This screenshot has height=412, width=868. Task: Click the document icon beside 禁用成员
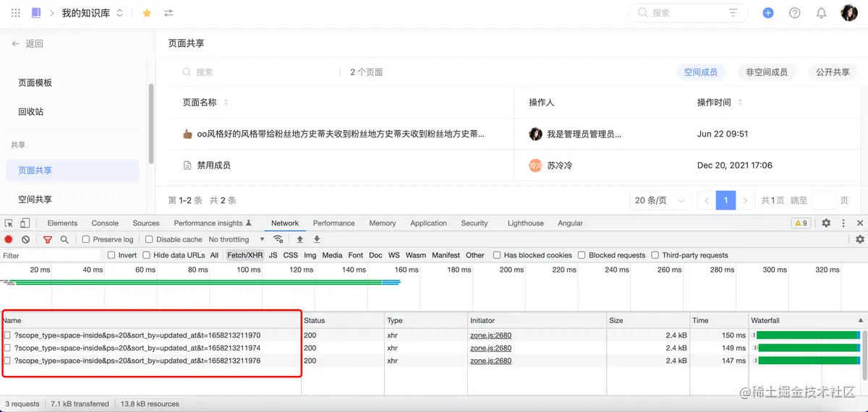point(187,166)
